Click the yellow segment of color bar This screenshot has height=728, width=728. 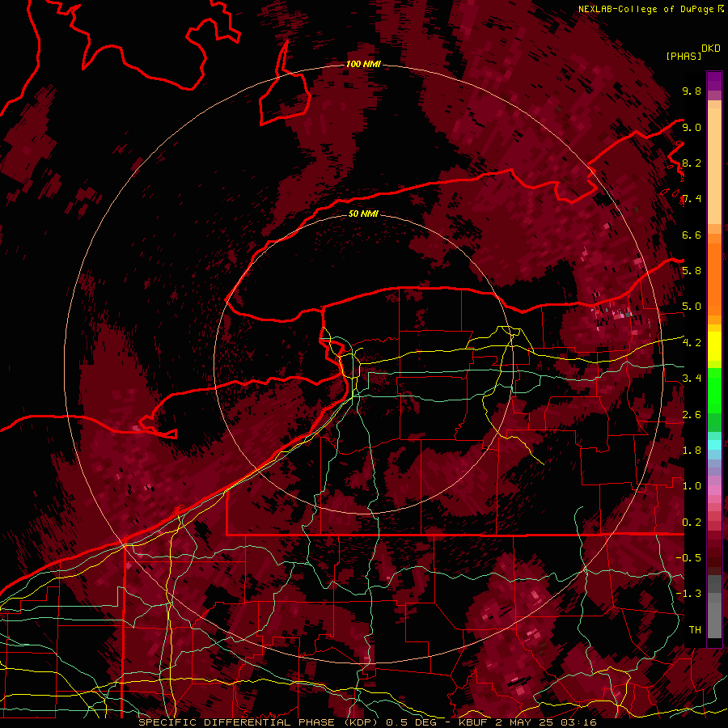[x=714, y=346]
